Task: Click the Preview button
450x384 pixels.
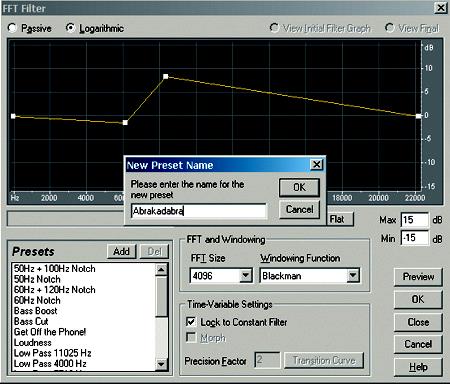Action: pos(418,277)
